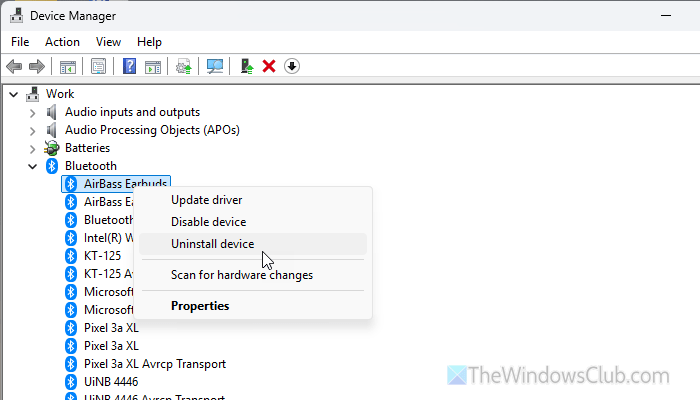Open the Properties toolbar icon
The image size is (700, 400).
(98, 67)
